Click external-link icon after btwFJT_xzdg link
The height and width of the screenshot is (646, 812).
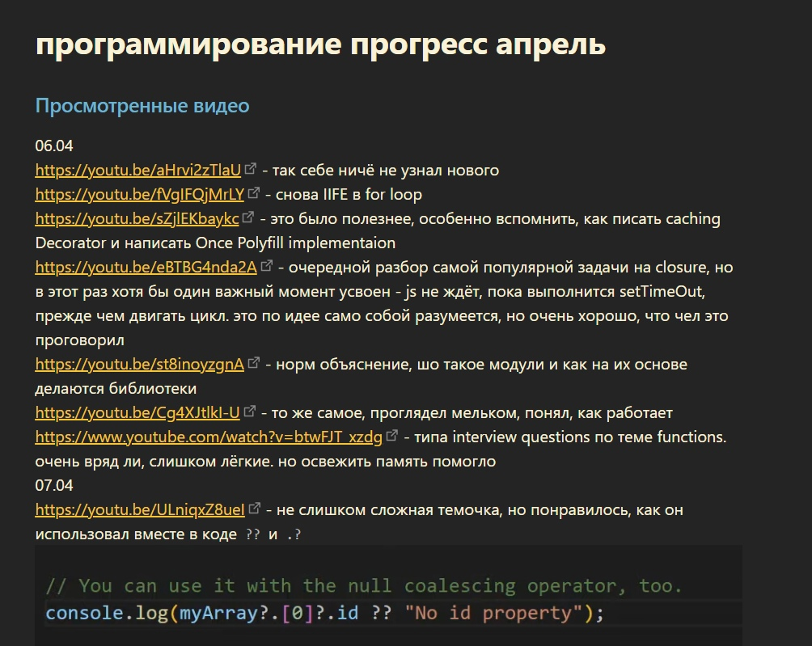point(392,435)
